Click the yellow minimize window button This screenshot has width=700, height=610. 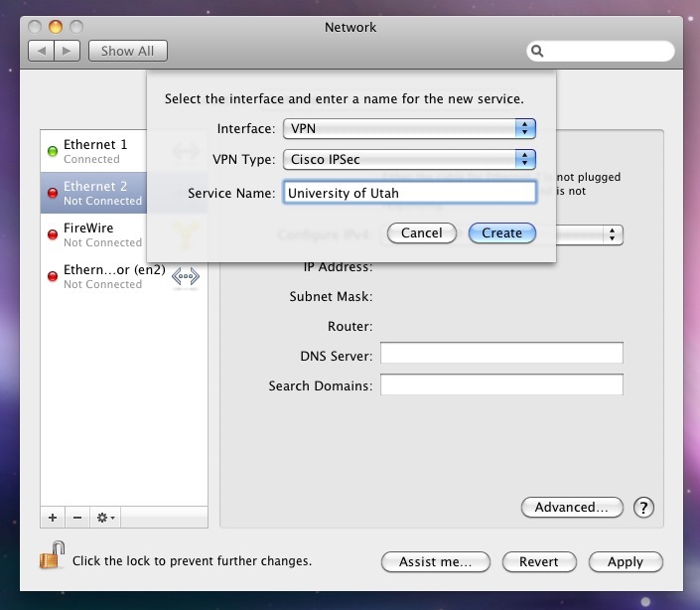pyautogui.click(x=56, y=27)
